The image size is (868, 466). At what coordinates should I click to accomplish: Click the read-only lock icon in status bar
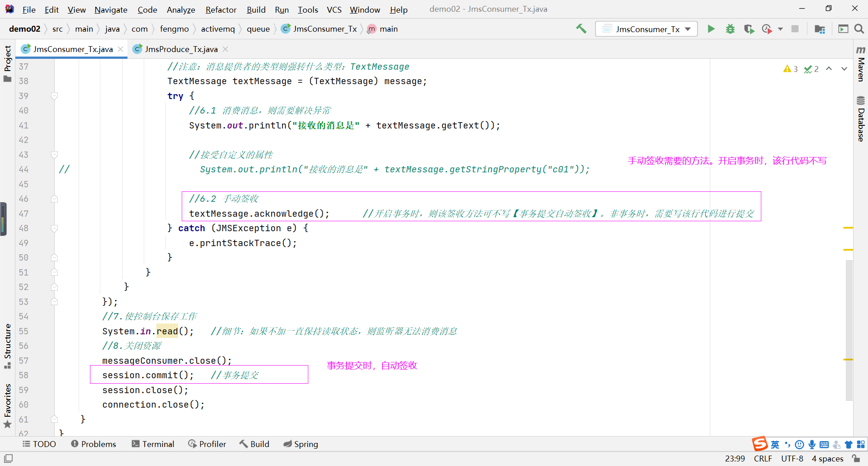856,458
